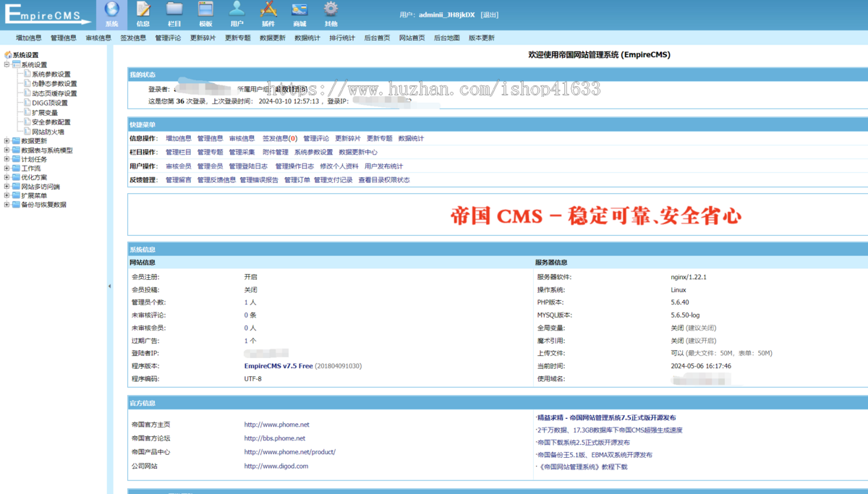This screenshot has height=494, width=868.
Task: Open 管理错误报告 in the quick menu
Action: coord(259,180)
